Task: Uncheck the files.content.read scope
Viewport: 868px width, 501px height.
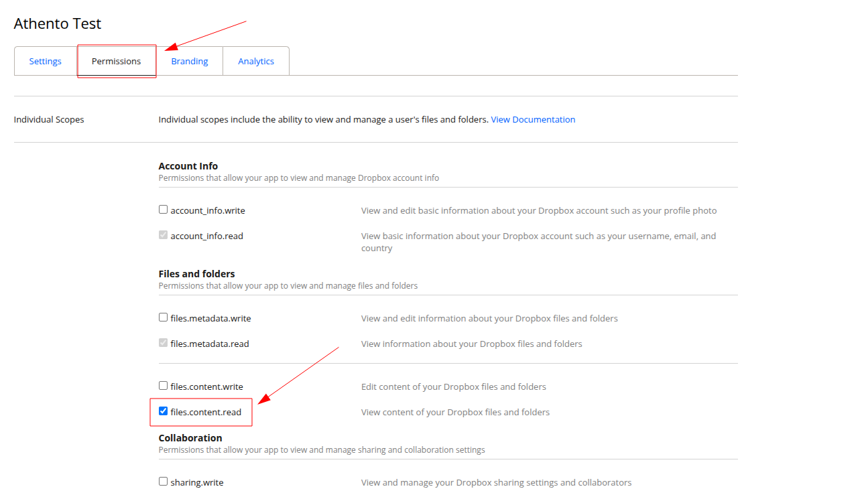Action: [x=163, y=411]
